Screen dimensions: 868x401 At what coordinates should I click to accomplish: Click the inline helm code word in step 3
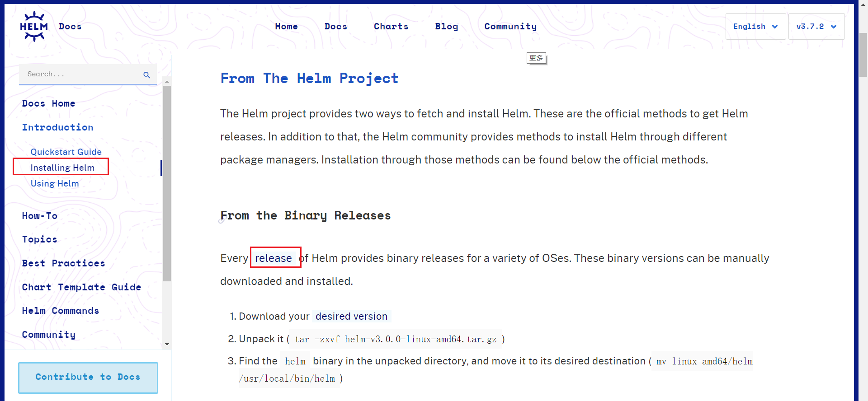[x=295, y=361]
